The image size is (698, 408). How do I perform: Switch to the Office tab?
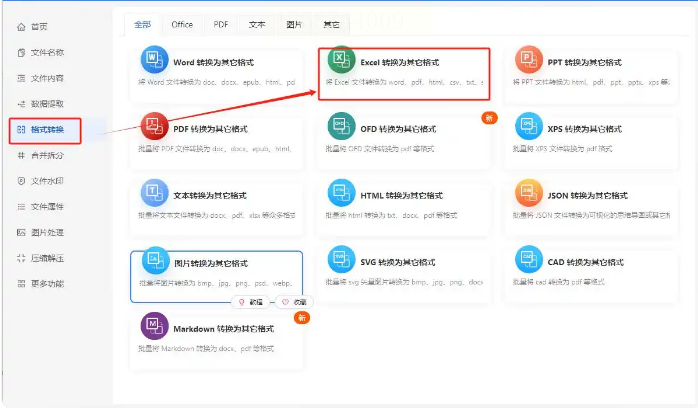pyautogui.click(x=182, y=24)
